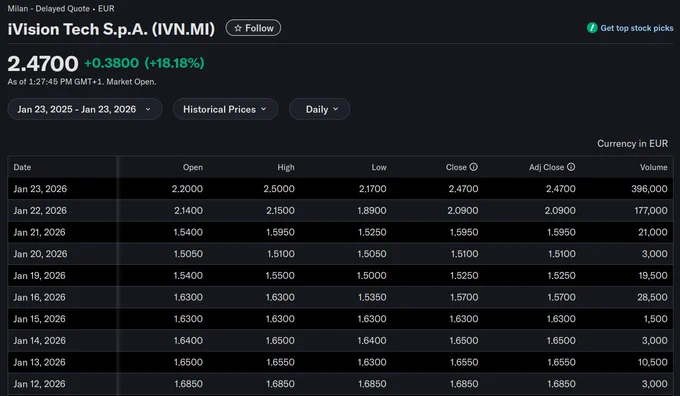Click the Date column header
680x396 pixels.
pyautogui.click(x=22, y=167)
